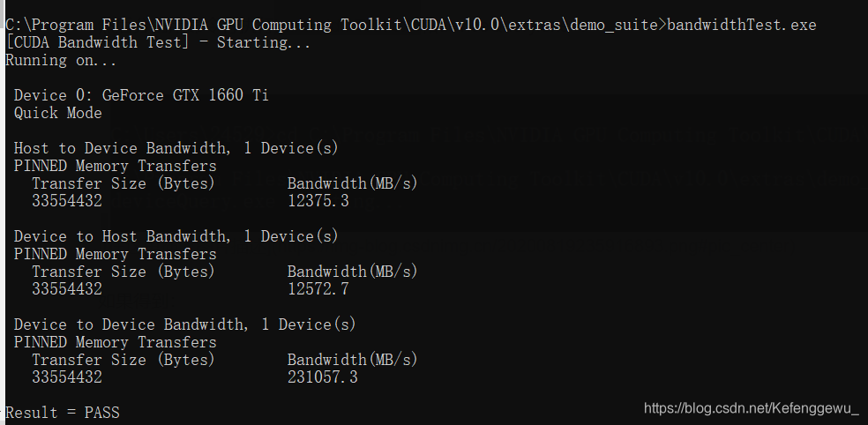Click the Quick Mode text
Viewport: 868px width, 425px height.
pos(58,113)
